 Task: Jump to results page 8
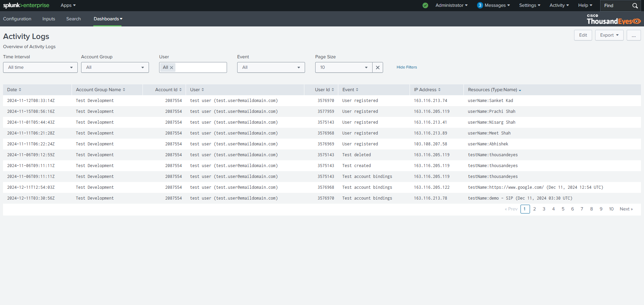click(x=591, y=209)
